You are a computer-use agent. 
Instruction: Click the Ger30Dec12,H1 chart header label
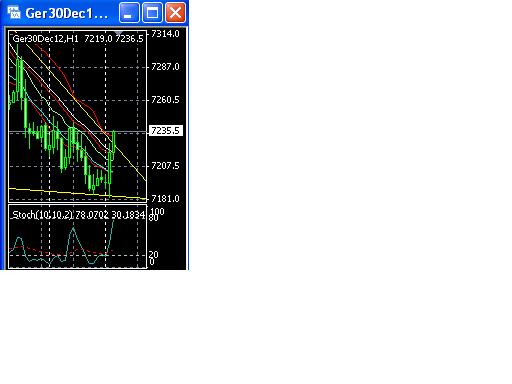(x=45, y=39)
